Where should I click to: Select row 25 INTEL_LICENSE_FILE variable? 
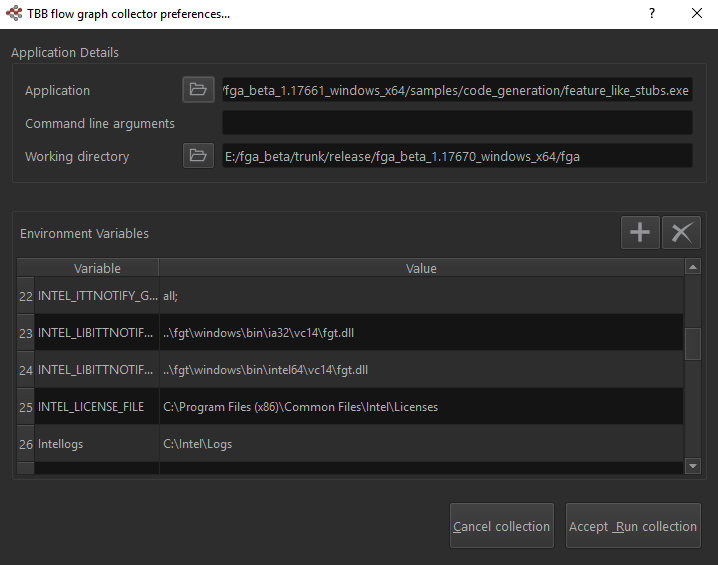click(x=96, y=407)
